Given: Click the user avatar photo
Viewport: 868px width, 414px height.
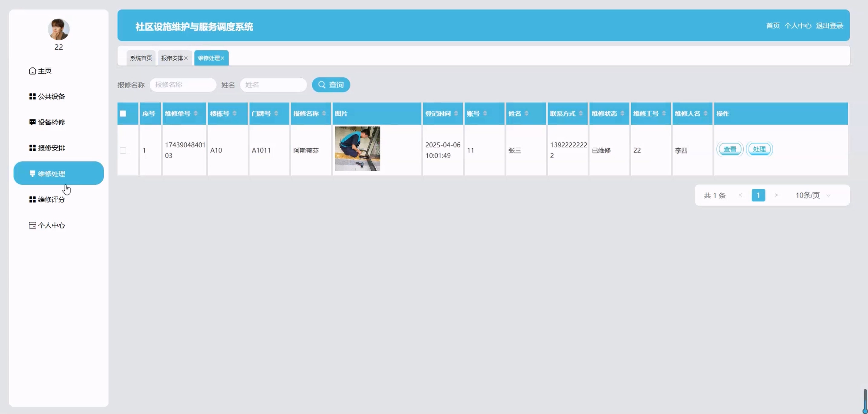Looking at the screenshot, I should tap(59, 29).
